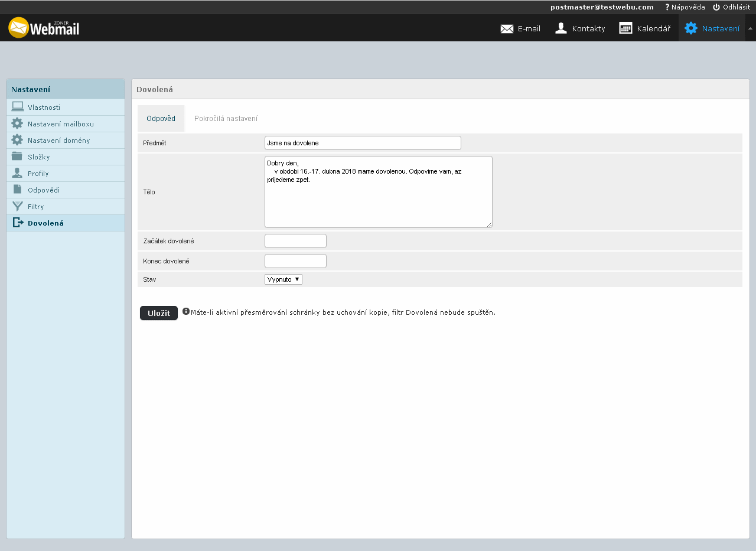Expand the small arrow right of Nastavení
Screen dimensions: 756x551
[x=750, y=28]
